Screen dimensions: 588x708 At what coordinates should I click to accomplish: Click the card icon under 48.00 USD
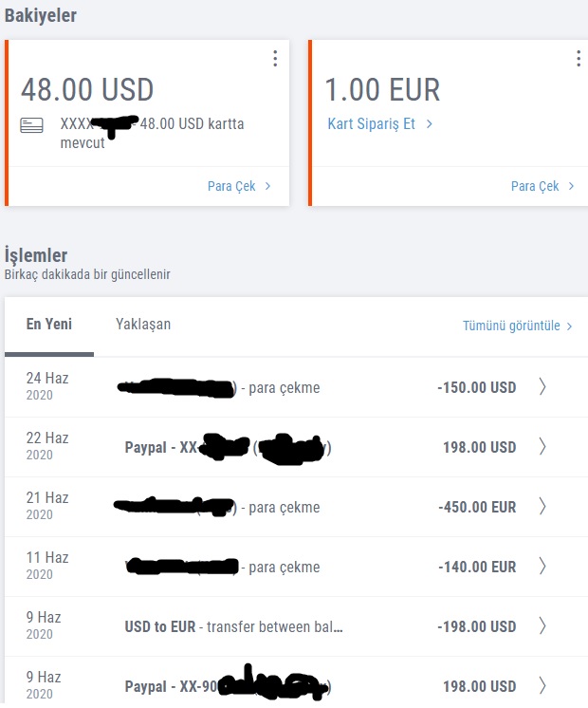pyautogui.click(x=31, y=125)
